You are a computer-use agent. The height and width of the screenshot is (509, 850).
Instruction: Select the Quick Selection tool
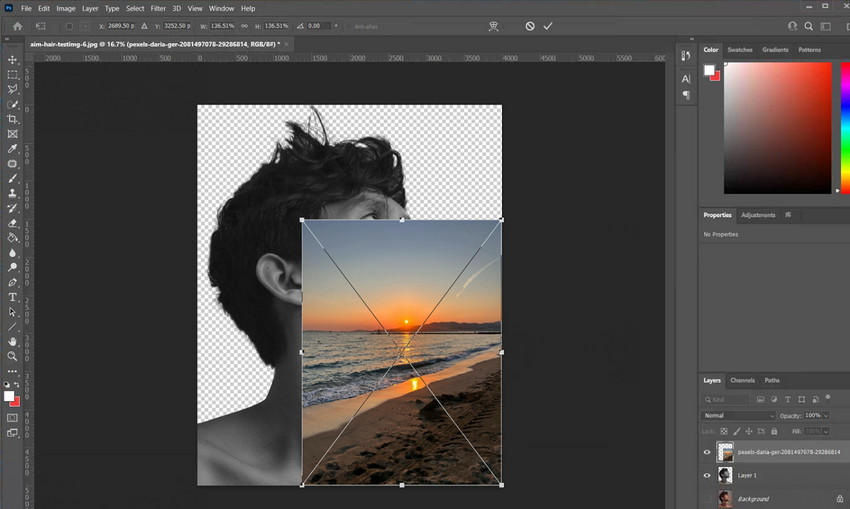12,104
